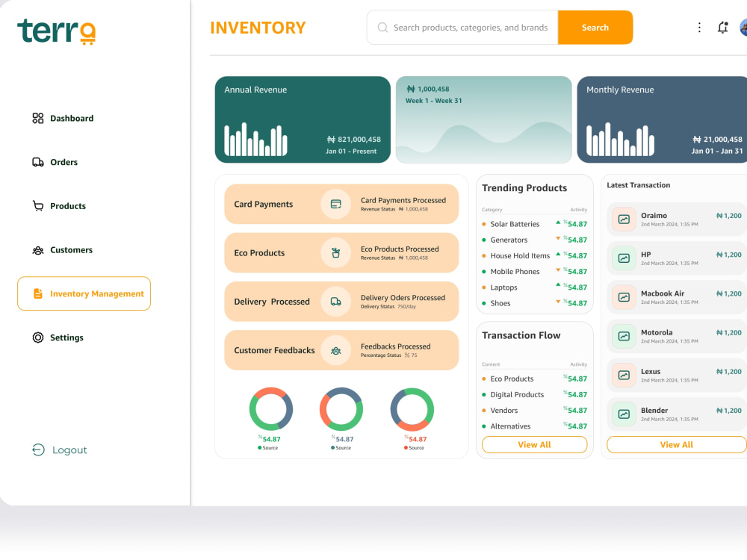Select Vendors in Transaction Flow
Image resolution: width=747 pixels, height=560 pixels.
pyautogui.click(x=535, y=410)
